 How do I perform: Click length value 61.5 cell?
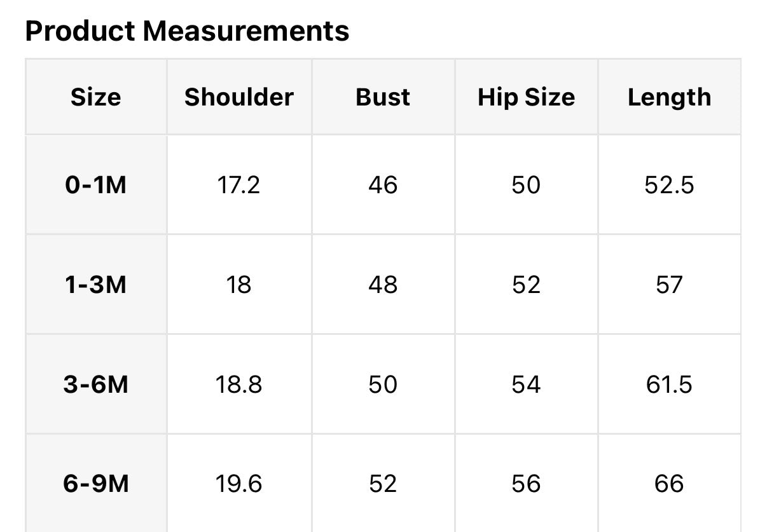point(669,385)
